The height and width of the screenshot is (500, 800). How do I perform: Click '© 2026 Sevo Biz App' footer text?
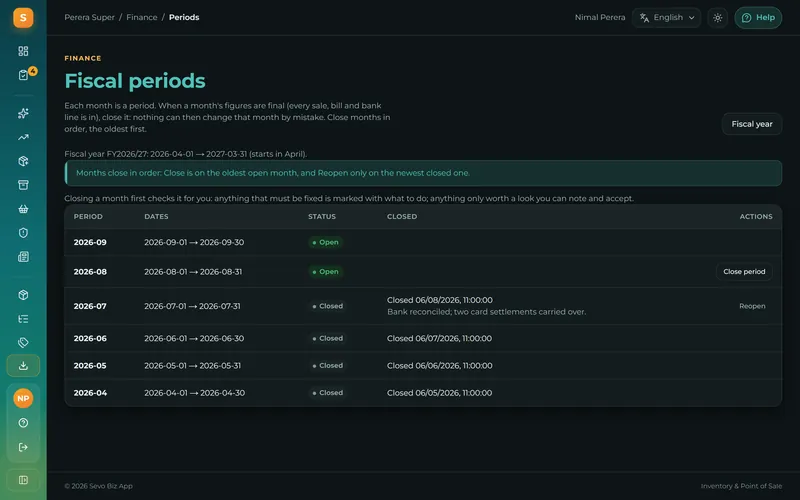click(98, 486)
